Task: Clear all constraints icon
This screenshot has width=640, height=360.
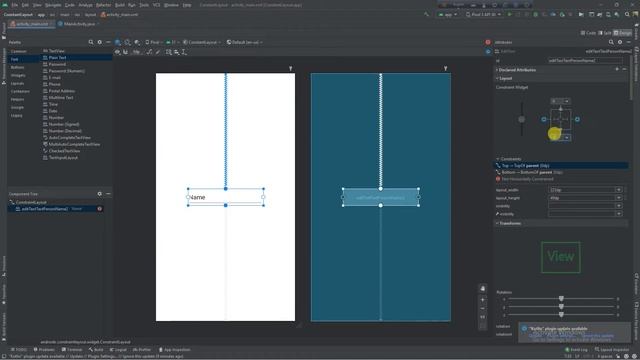Action: tap(150, 52)
